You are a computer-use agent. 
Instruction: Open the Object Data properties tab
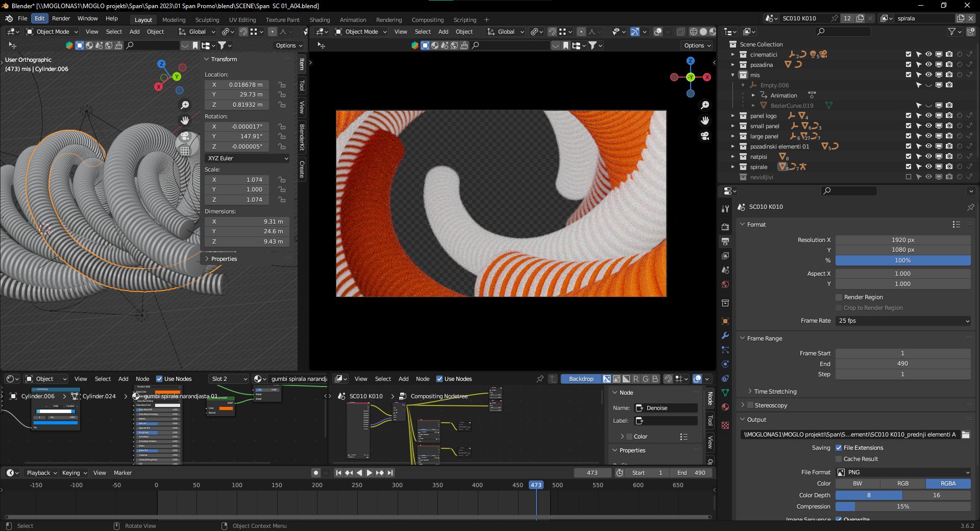click(x=725, y=393)
